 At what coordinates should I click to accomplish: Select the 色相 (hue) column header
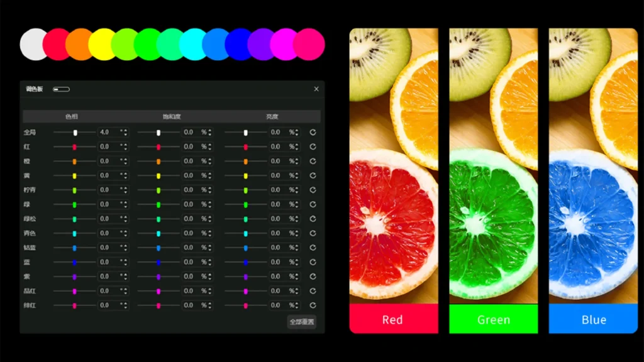(72, 117)
